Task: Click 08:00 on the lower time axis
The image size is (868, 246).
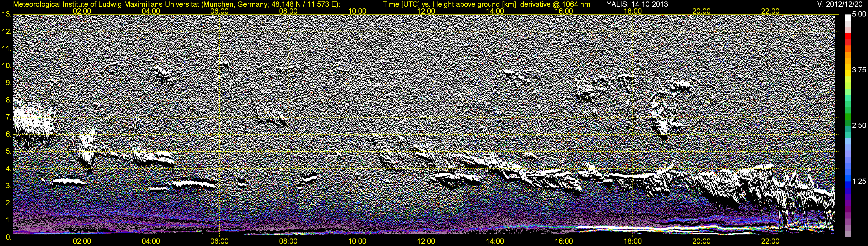Action: coord(288,241)
